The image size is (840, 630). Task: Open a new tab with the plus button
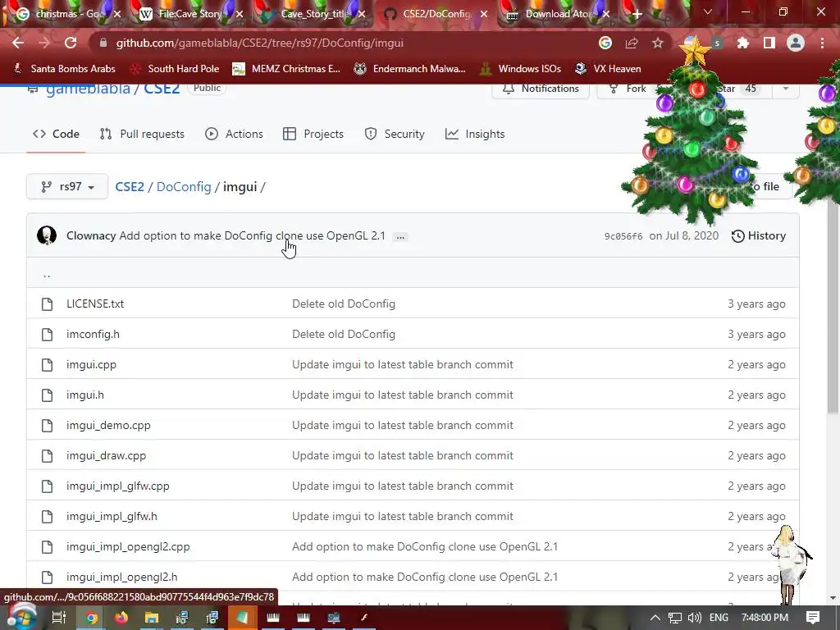(637, 14)
